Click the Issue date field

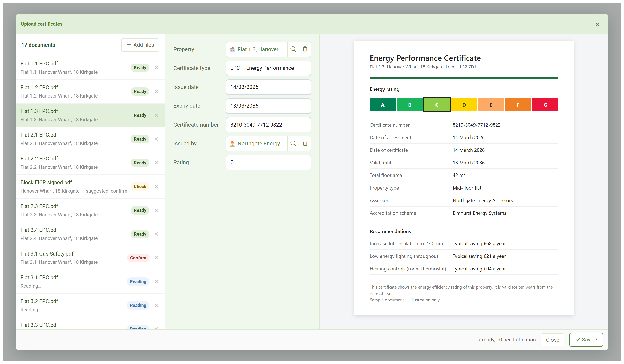pos(268,87)
